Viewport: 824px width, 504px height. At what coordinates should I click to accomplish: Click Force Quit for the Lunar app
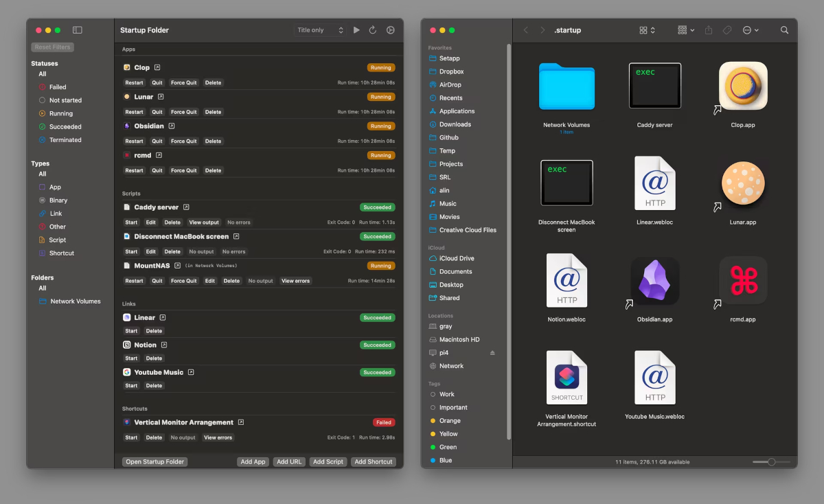(x=183, y=112)
